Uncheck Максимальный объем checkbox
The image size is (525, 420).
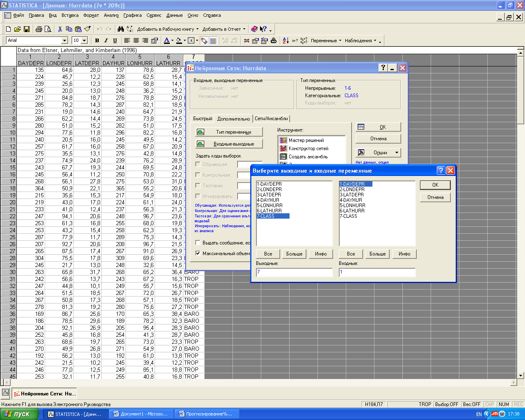point(198,253)
